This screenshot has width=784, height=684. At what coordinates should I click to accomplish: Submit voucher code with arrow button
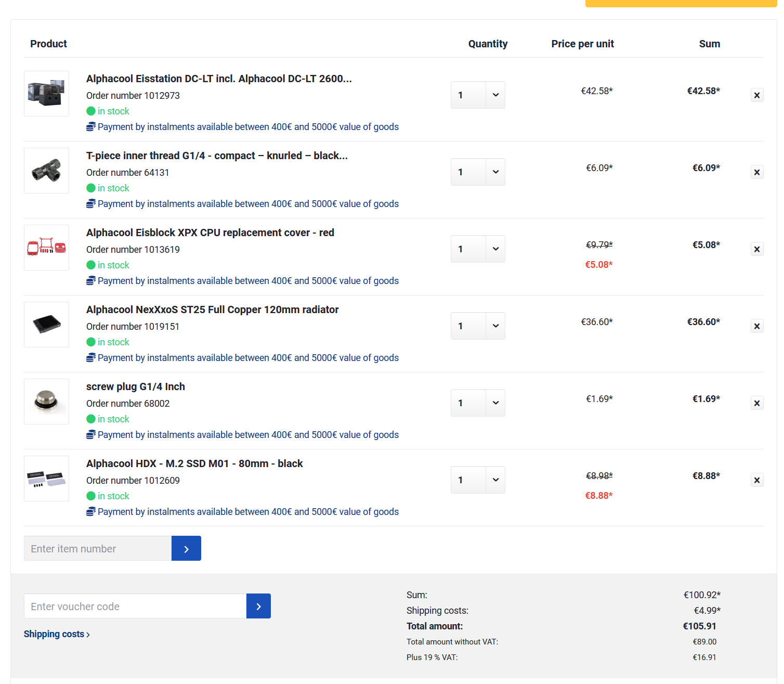pyautogui.click(x=258, y=606)
